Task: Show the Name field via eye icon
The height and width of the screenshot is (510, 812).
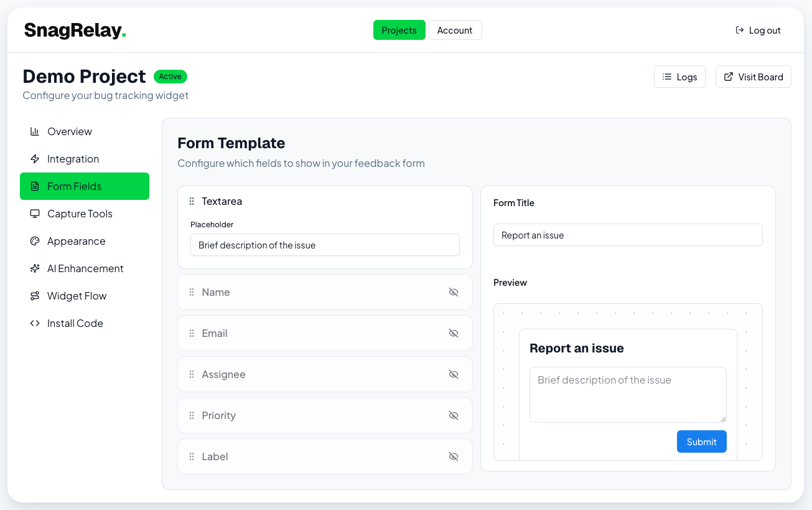Action: point(454,292)
